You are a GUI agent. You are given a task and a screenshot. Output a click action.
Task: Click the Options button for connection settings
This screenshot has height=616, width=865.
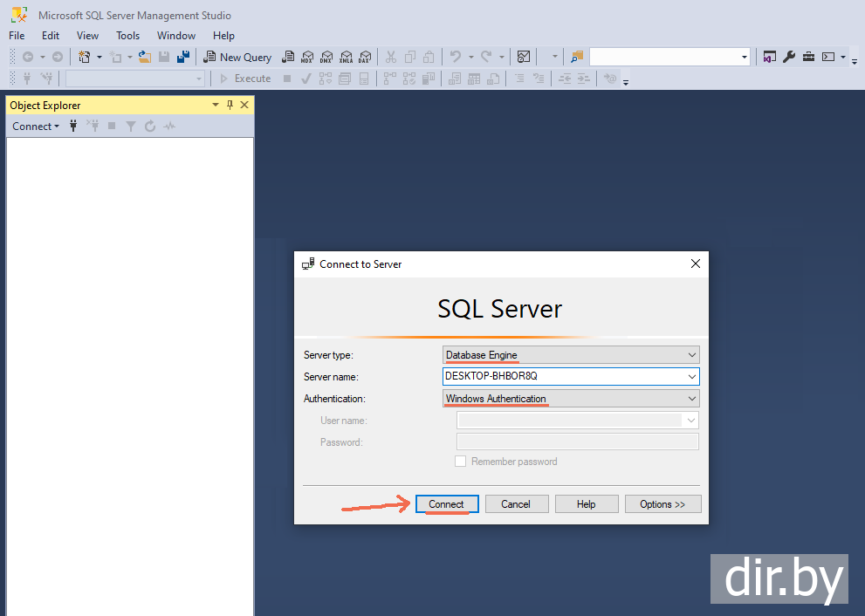[x=662, y=503]
